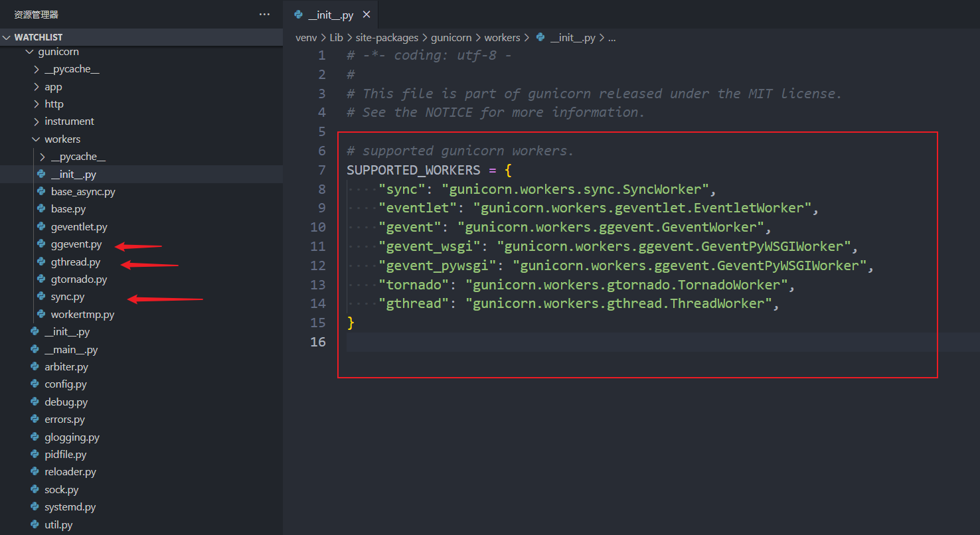Select the workers breadcrumb segment
Viewport: 980px width, 535px height.
[x=502, y=38]
